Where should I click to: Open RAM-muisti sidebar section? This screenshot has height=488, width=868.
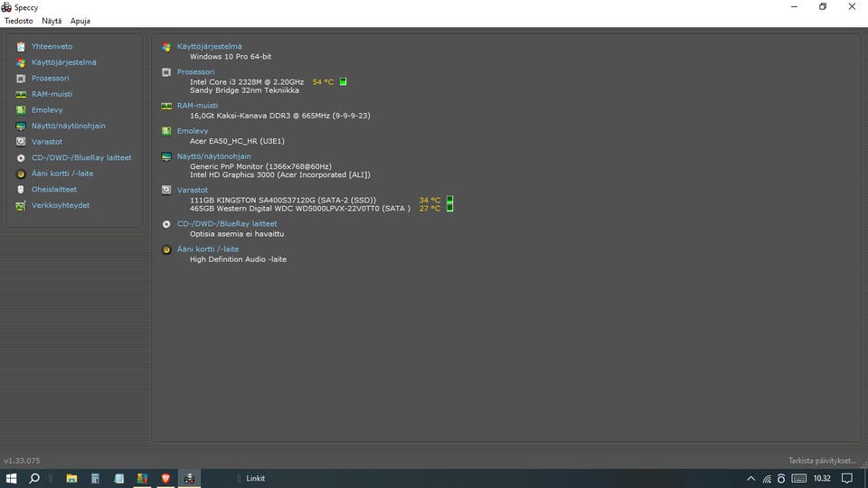click(52, 94)
